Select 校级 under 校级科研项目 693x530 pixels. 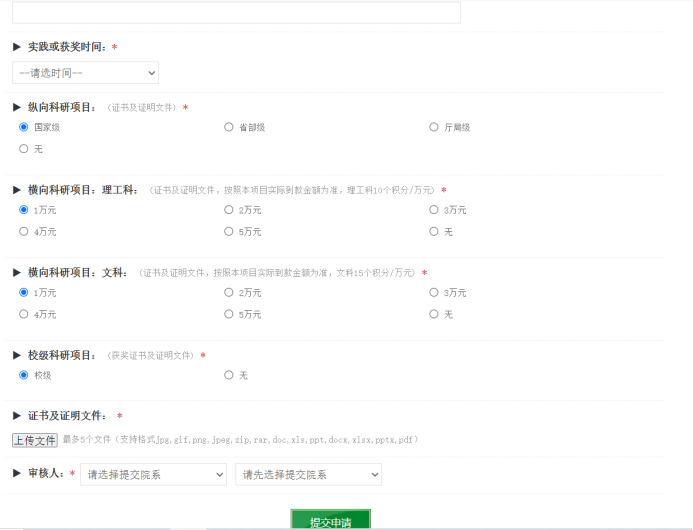[24, 375]
